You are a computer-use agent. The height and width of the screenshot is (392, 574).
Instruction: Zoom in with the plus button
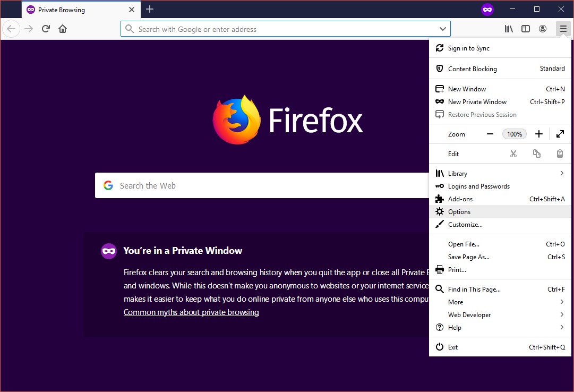coord(539,134)
